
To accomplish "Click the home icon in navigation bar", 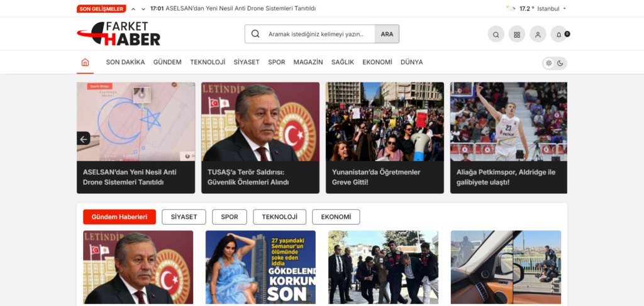I will click(85, 62).
